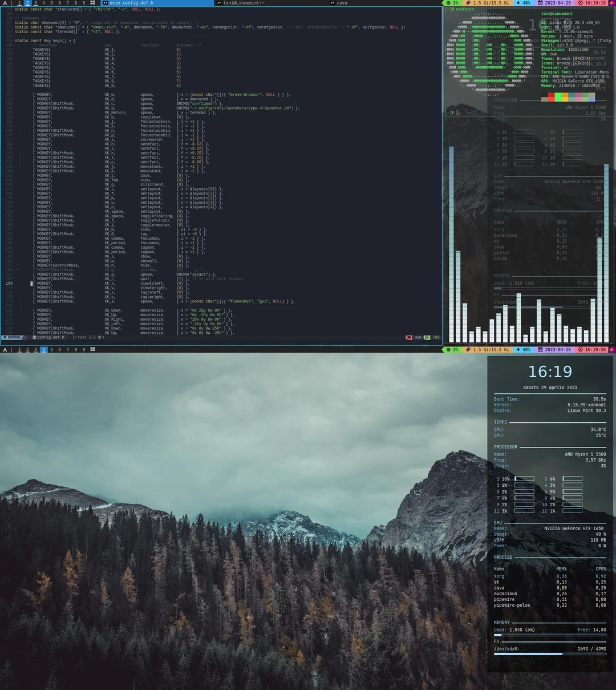This screenshot has height=690, width=616.
Task: Click the calendar icon beside the 2023-04-29 date
Action: (540, 3)
